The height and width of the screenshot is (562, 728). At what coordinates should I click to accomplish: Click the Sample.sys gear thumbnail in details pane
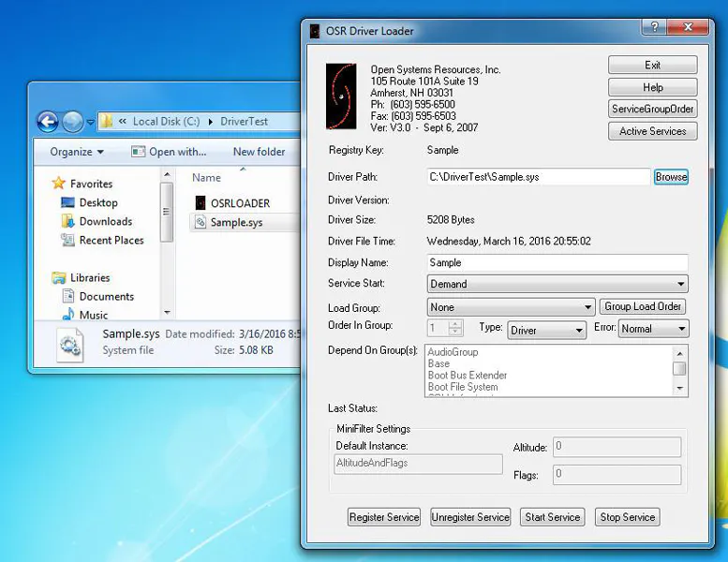pyautogui.click(x=70, y=345)
